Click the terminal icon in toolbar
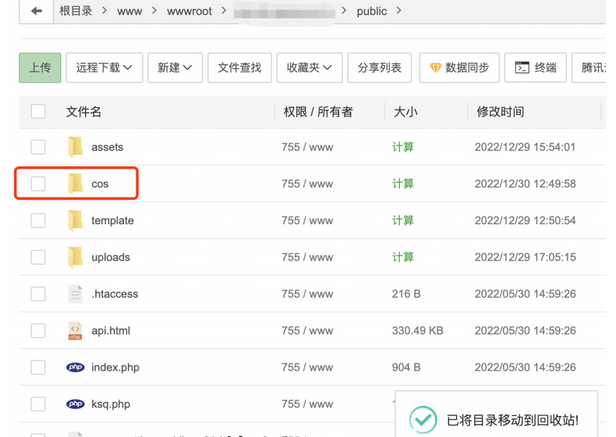This screenshot has width=616, height=437. tap(522, 68)
